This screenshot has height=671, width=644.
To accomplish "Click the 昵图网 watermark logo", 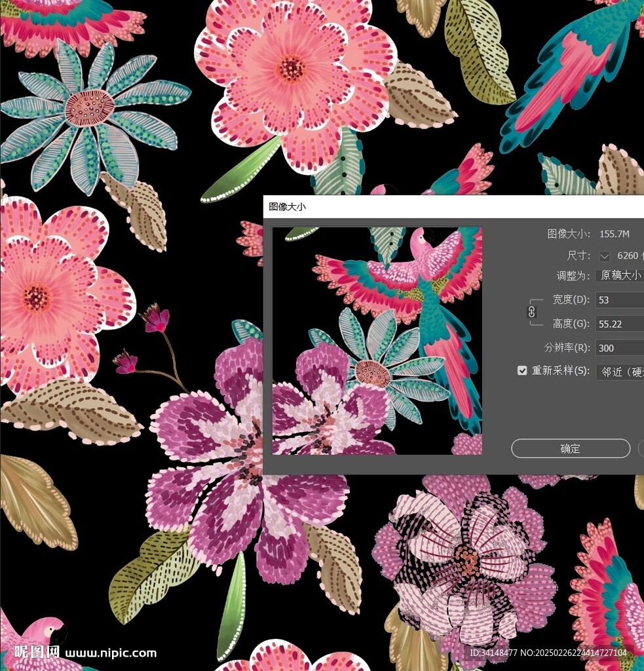I will point(37,652).
